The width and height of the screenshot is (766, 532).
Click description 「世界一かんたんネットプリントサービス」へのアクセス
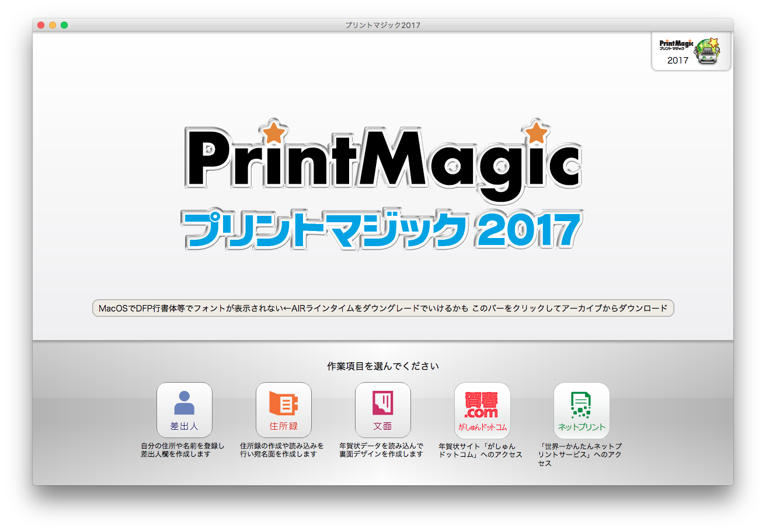(580, 454)
